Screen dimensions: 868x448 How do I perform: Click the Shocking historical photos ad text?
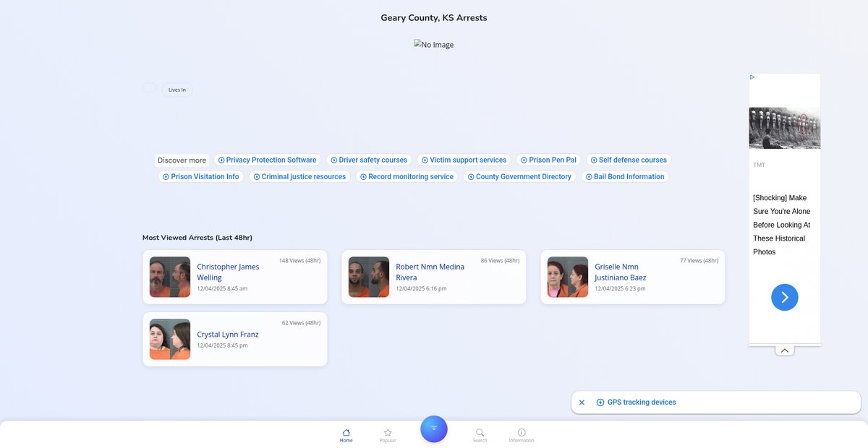[x=782, y=225]
